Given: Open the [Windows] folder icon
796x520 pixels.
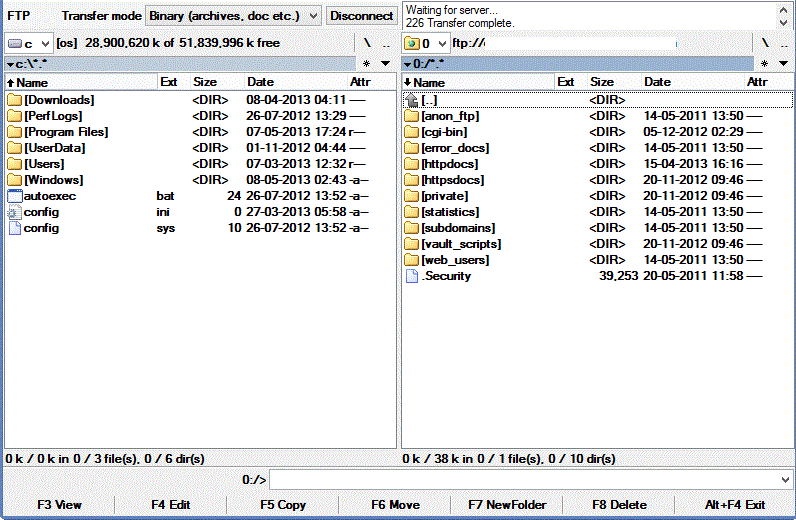Looking at the screenshot, I should (x=14, y=180).
